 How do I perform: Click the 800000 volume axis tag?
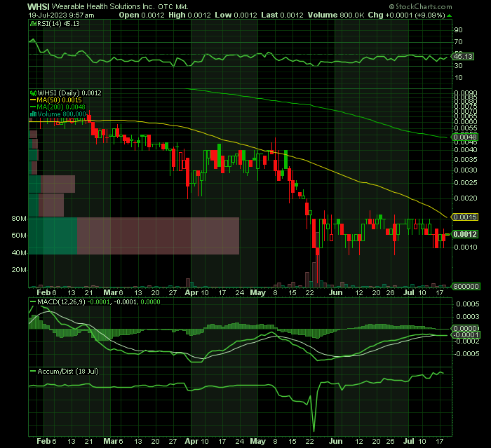click(x=466, y=287)
